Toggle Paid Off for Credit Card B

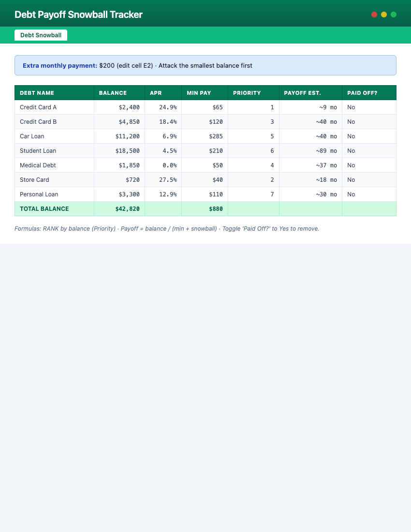pos(369,122)
